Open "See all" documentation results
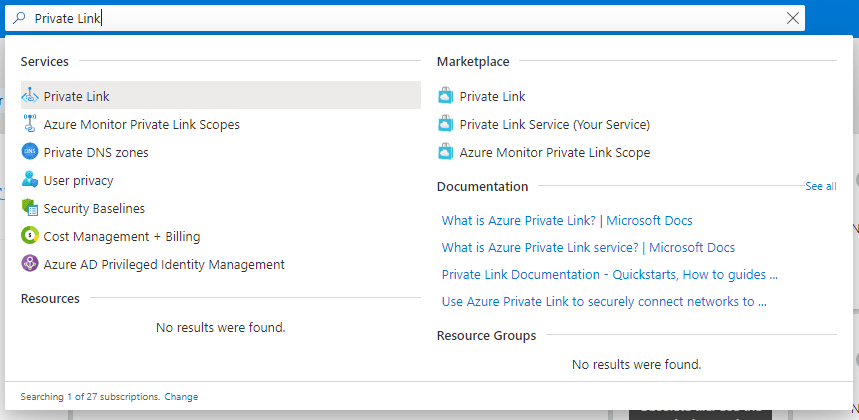The height and width of the screenshot is (420, 859). pyautogui.click(x=821, y=186)
